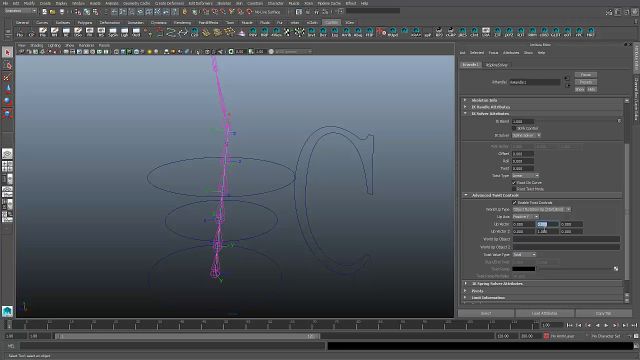640x360 pixels.
Task: Click the single perspective view layout icon
Action: click(7, 153)
